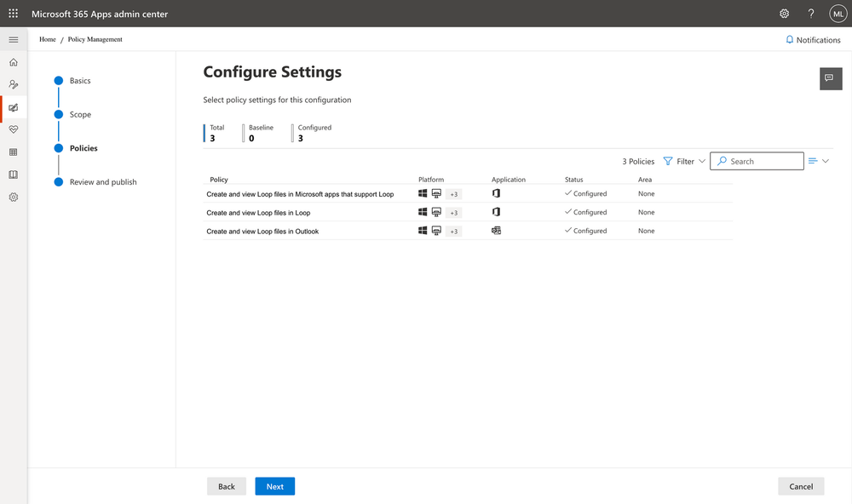Open the Filter dropdown above the policy list
Screen dimensions: 852x504
tap(684, 161)
